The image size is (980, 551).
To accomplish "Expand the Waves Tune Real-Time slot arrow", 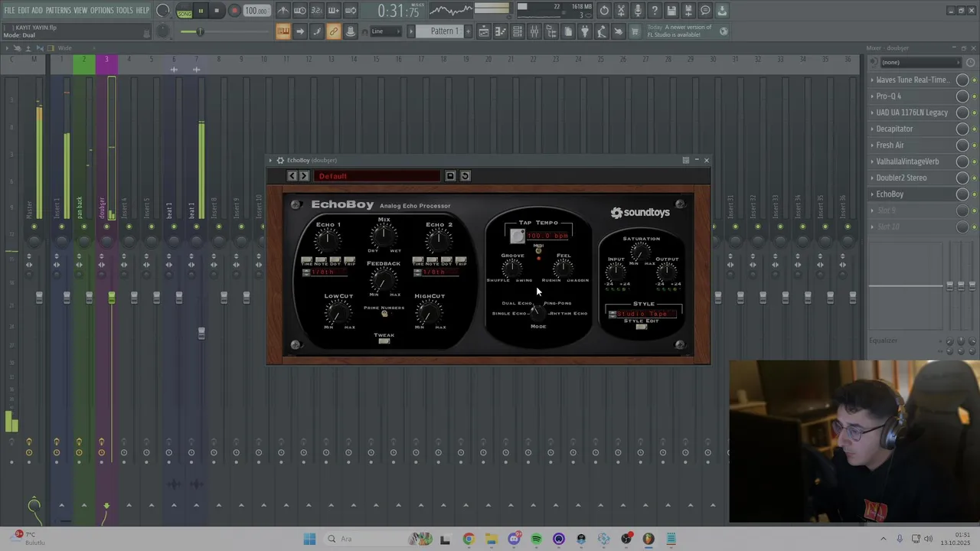I will pos(872,80).
